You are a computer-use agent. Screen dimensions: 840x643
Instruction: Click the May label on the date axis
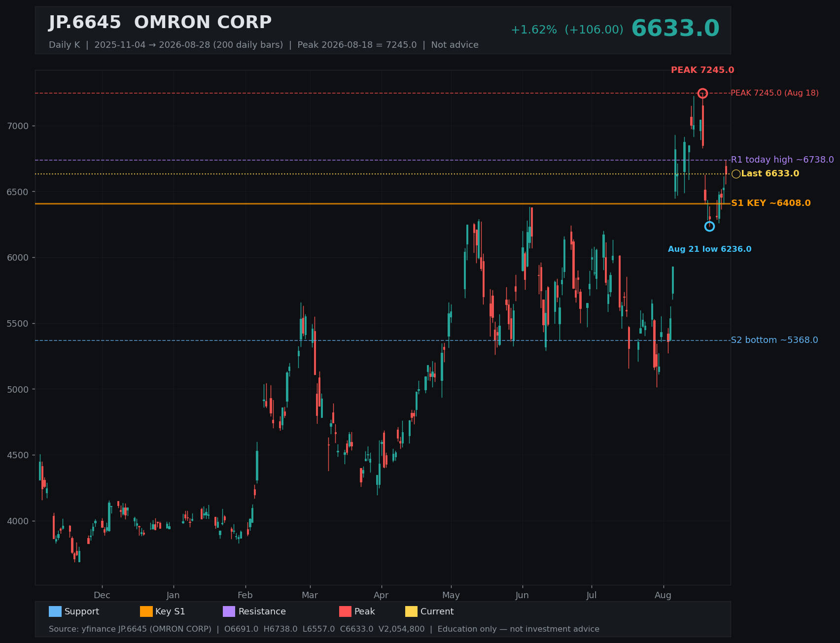(x=451, y=595)
